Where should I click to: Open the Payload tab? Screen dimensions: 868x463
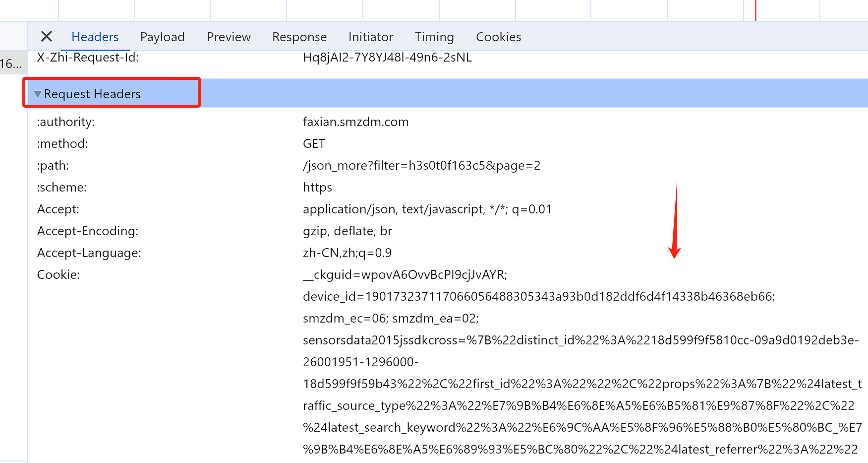click(x=162, y=37)
